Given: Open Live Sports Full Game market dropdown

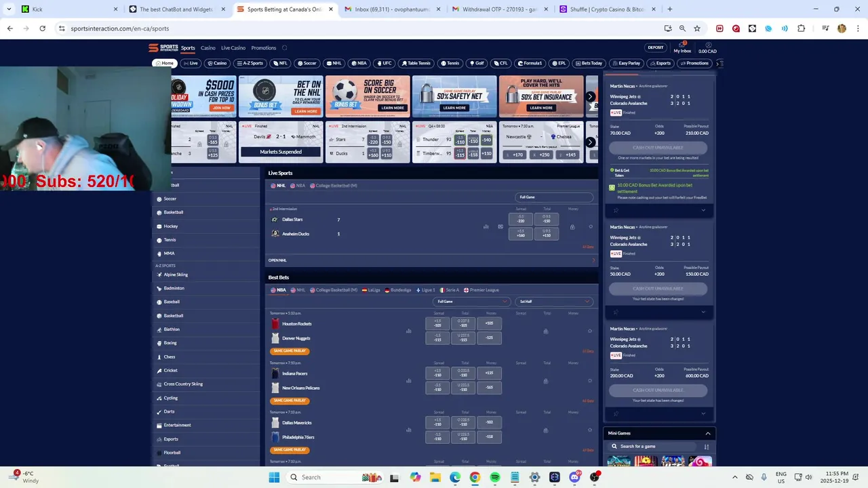Looking at the screenshot, I should [x=555, y=197].
